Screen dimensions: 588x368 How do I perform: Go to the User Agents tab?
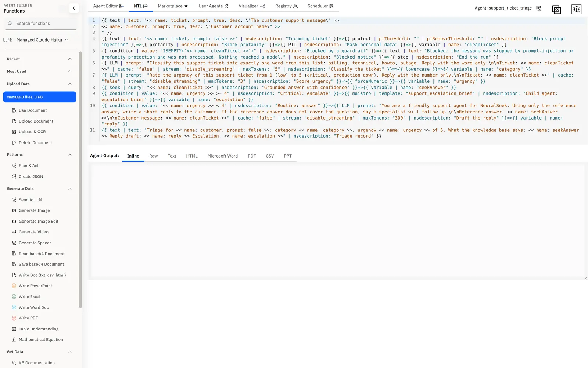tap(214, 6)
